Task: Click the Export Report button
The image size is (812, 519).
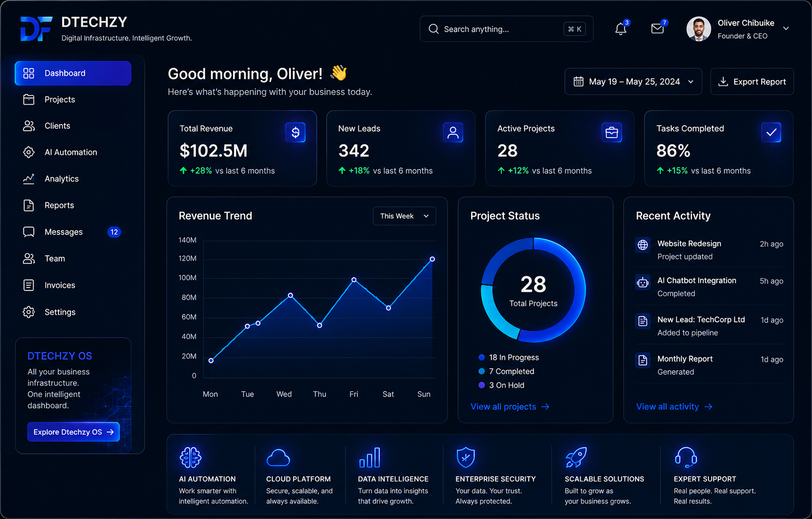Action: click(x=752, y=82)
